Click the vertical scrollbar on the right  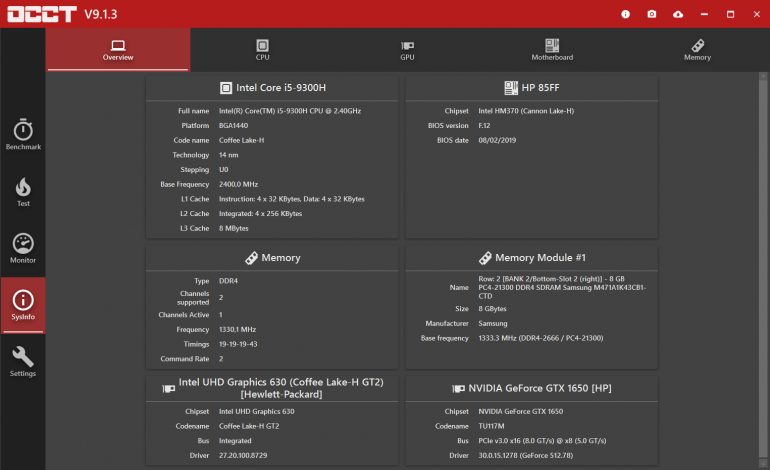click(x=763, y=269)
